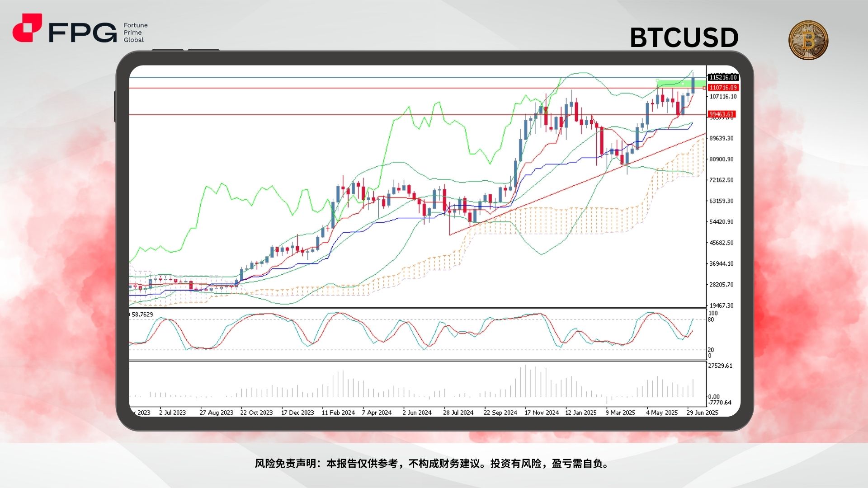868x488 pixels.
Task: Click the 7 Apr 2024 date label
Action: tap(377, 413)
